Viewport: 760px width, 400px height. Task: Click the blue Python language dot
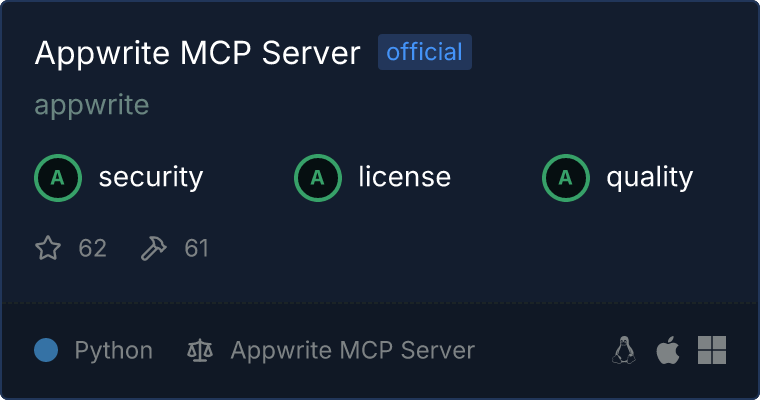coord(46,350)
